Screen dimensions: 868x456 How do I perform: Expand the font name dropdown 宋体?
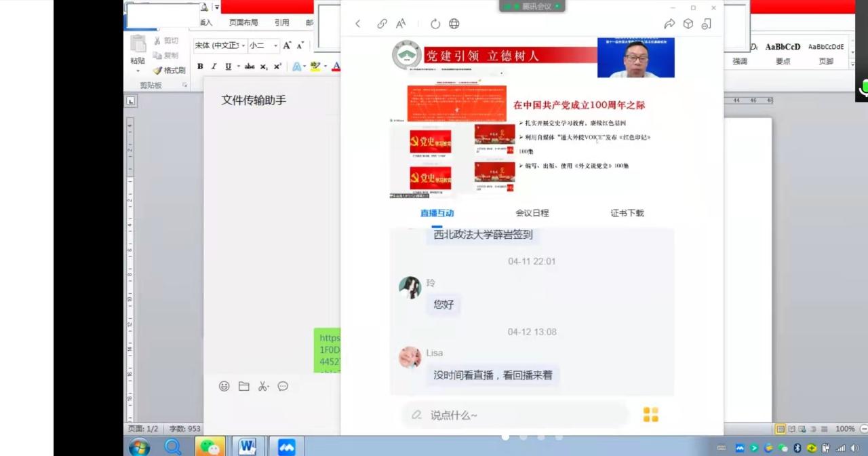[241, 45]
